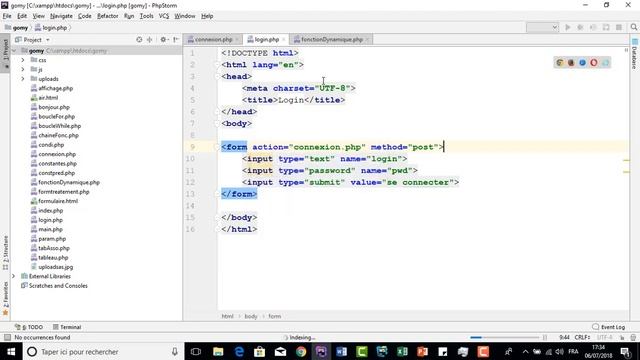Click the indexing progress bar
This screenshot has height=360, width=640.
coord(504,338)
